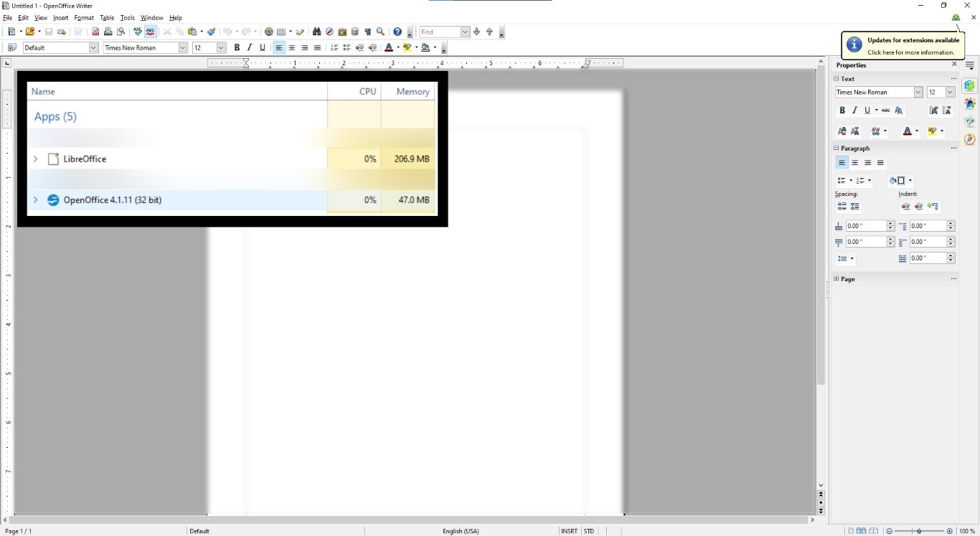Viewport: 980px width, 536px height.
Task: Toggle Justified alignment in formatting toolbar
Action: click(317, 47)
